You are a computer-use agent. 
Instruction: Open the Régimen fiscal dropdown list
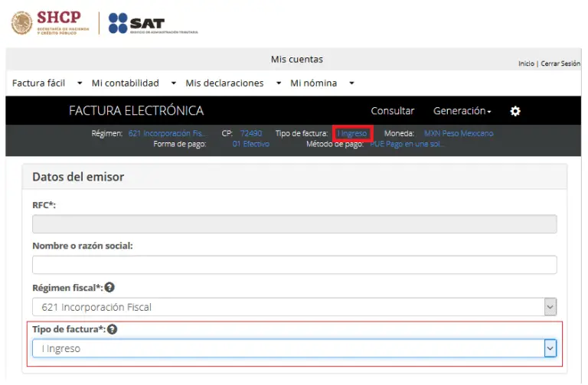(x=294, y=307)
